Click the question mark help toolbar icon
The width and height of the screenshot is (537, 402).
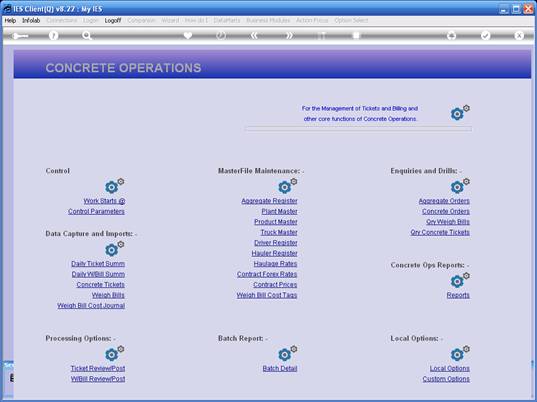coord(53,36)
